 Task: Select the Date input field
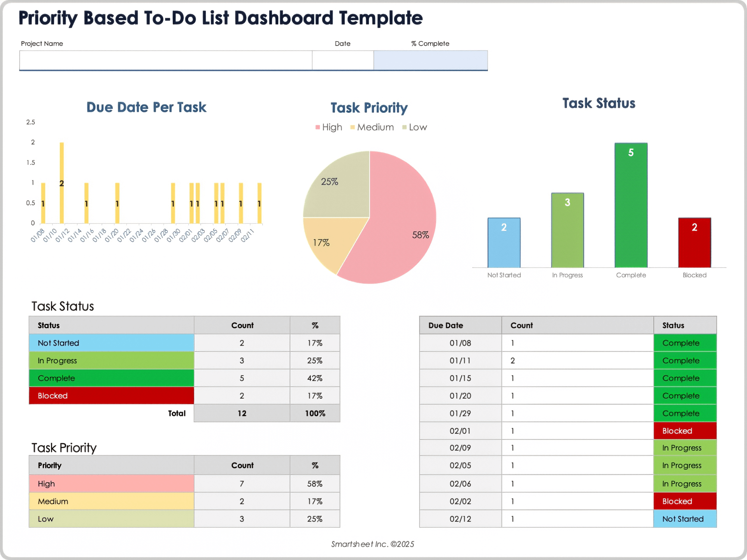(342, 60)
